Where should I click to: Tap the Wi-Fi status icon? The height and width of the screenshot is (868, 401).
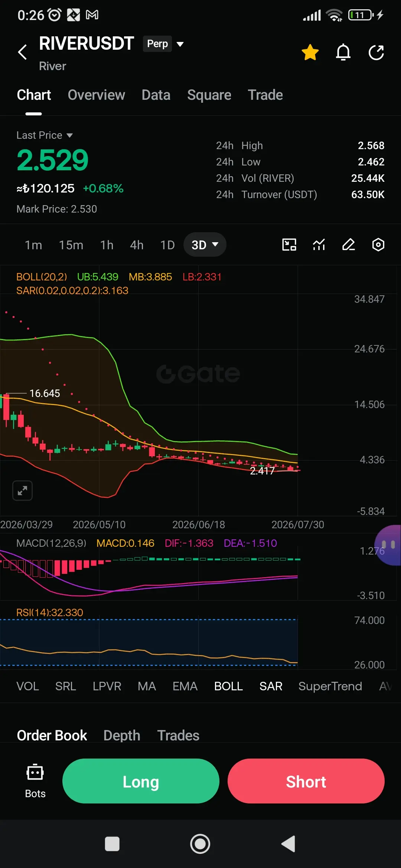(334, 15)
